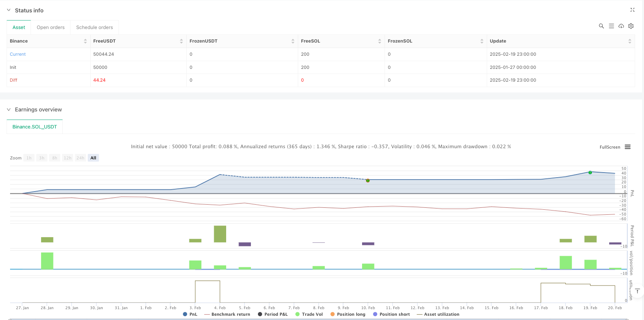Image resolution: width=644 pixels, height=320 pixels.
Task: Toggle Benchmark return legend entry
Action: (227, 314)
